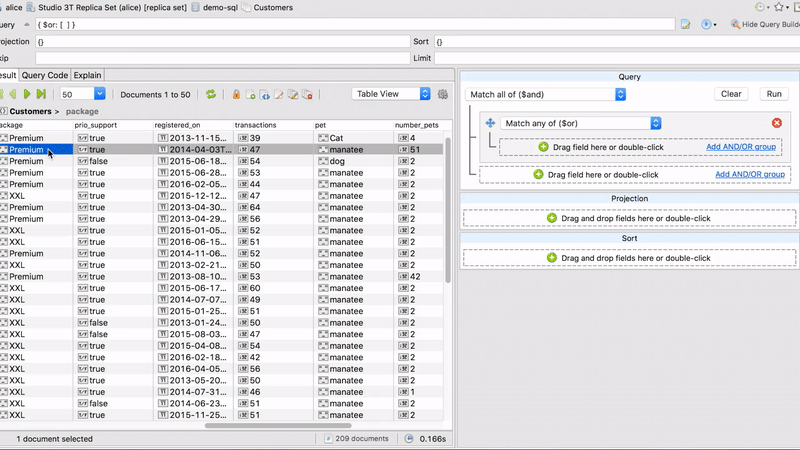
Task: Click the bookmark star icon
Action: pos(779,7)
